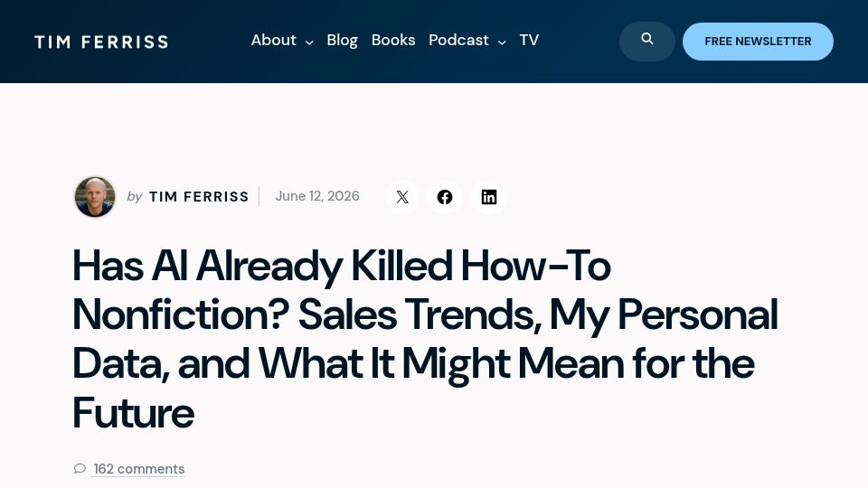The width and height of the screenshot is (868, 488).
Task: Open the TV nav item
Action: (529, 41)
